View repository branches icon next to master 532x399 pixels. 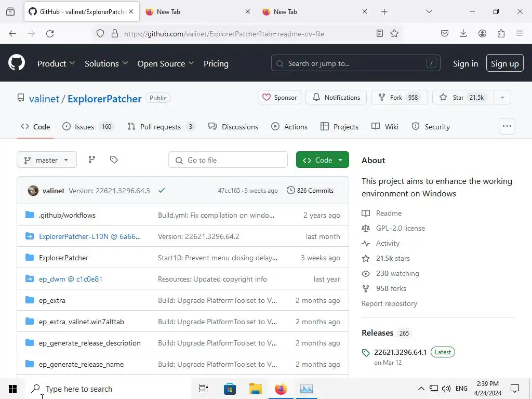click(x=92, y=159)
